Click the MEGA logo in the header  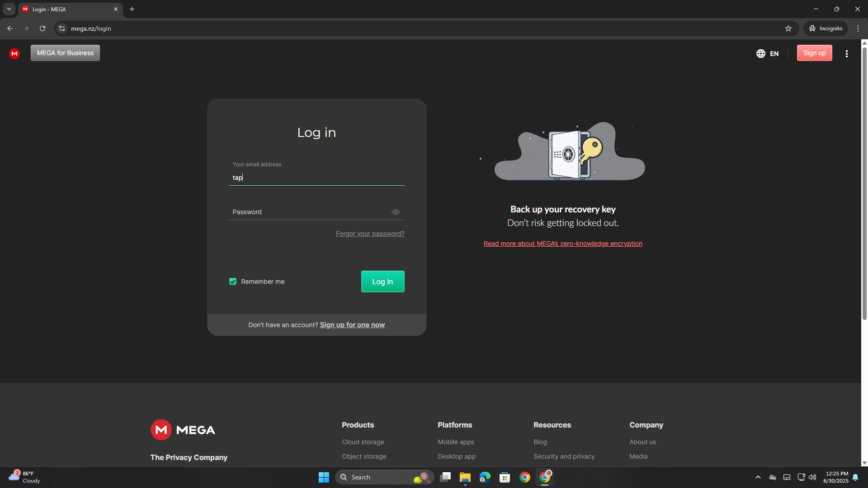tap(14, 53)
